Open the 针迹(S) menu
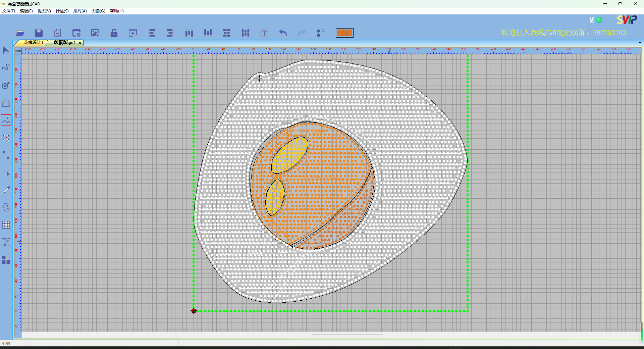Viewport: 644px width, 349px height. click(62, 11)
